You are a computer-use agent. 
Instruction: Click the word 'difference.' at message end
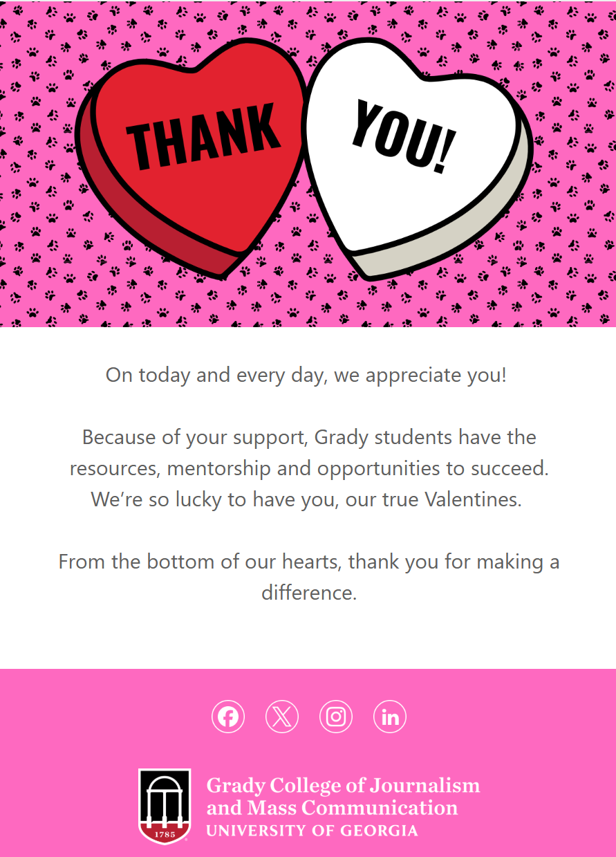pyautogui.click(x=309, y=593)
